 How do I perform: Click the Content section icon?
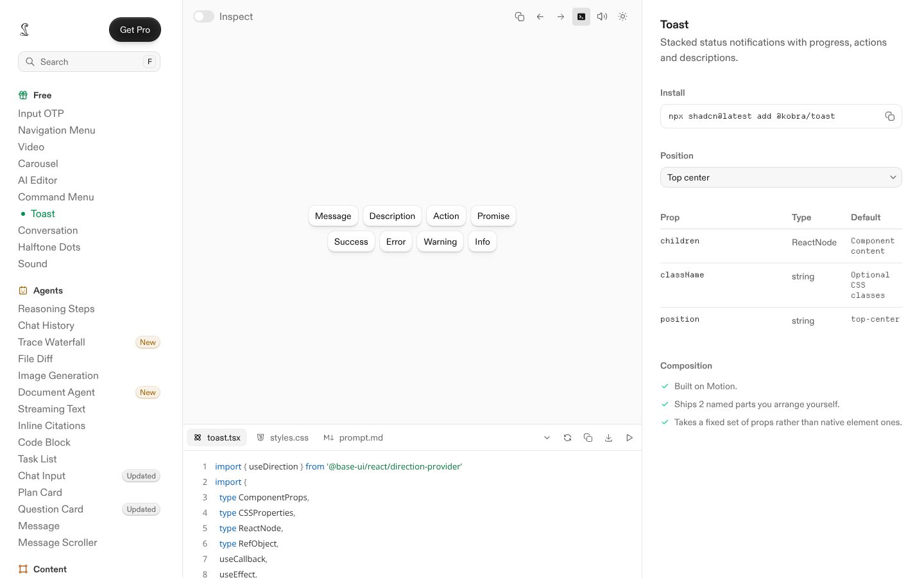23,569
